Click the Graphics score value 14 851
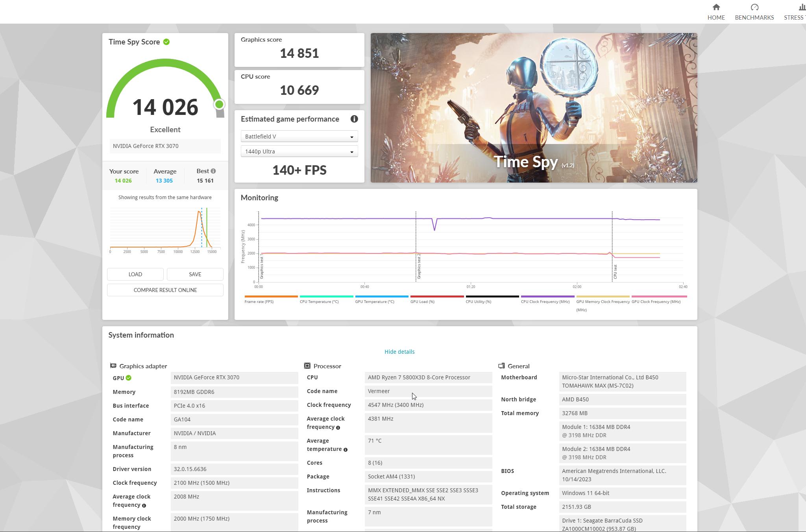 pos(299,54)
